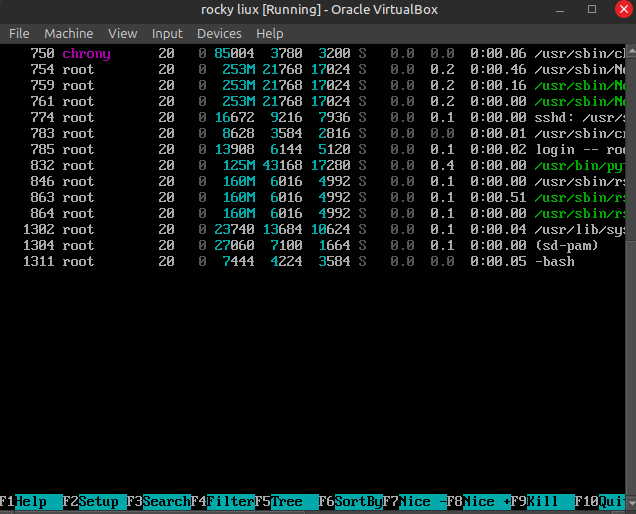The width and height of the screenshot is (636, 514).
Task: Open the Machine menu
Action: click(68, 33)
